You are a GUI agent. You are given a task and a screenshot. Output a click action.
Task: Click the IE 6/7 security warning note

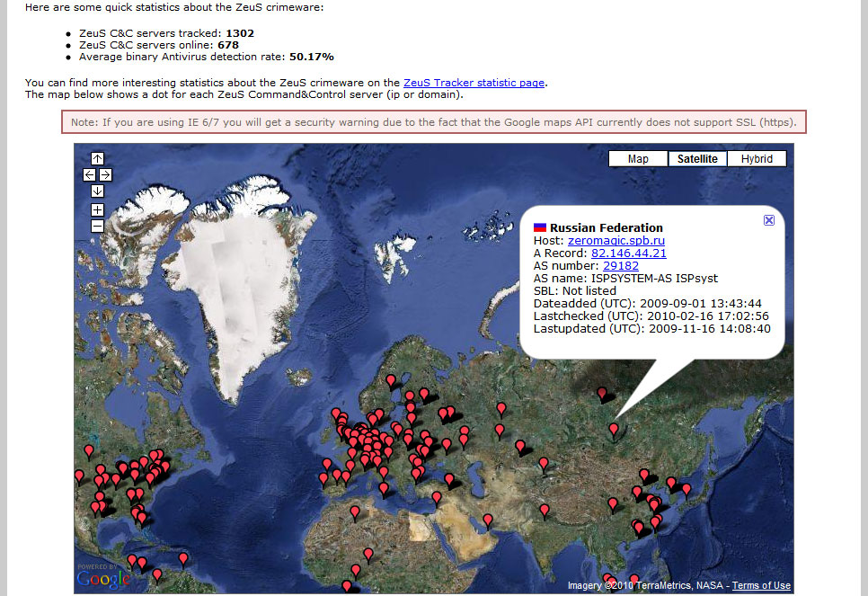coord(434,122)
